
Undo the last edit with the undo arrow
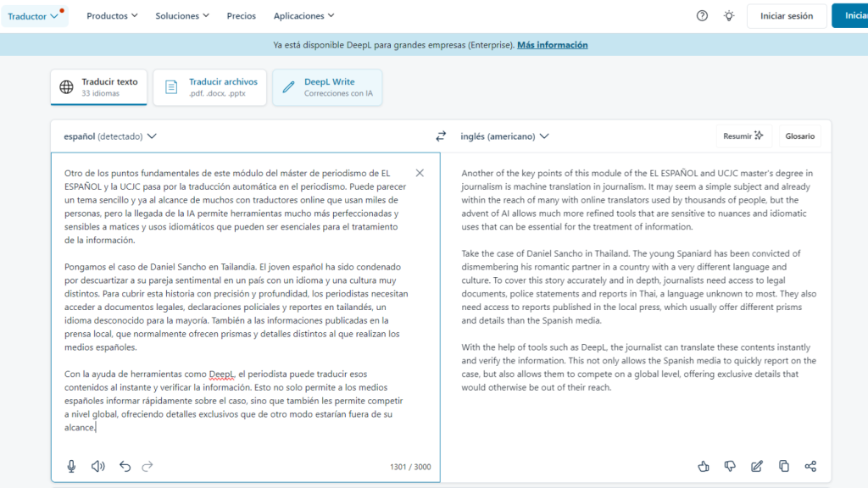tap(124, 465)
